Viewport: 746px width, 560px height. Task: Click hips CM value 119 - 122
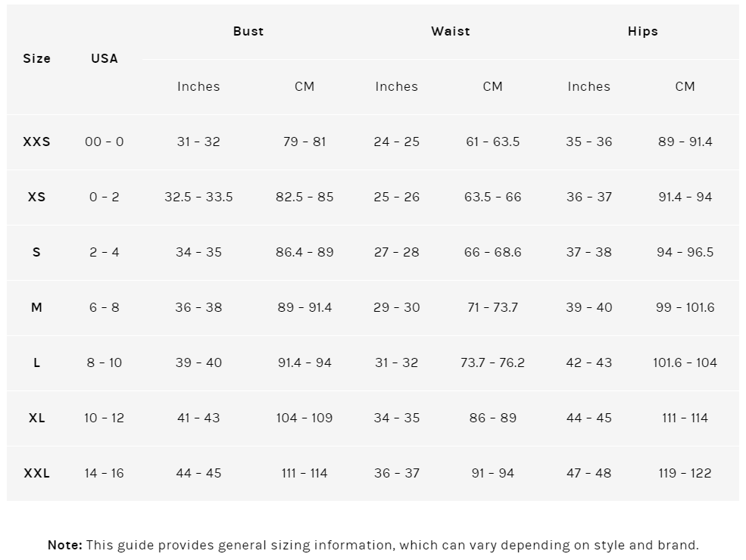(685, 473)
